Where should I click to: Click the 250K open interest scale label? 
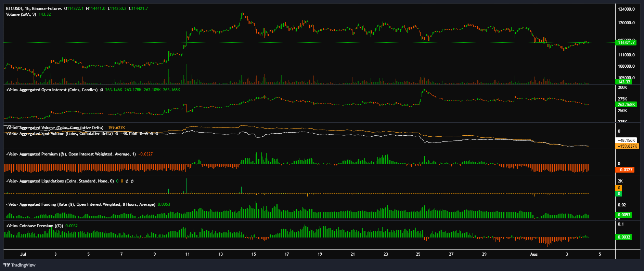point(622,111)
